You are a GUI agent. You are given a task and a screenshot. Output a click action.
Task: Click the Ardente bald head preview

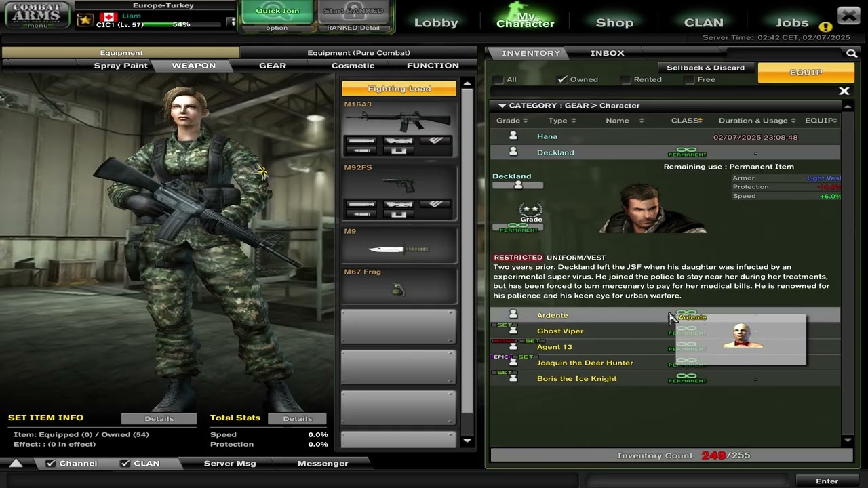(x=743, y=336)
